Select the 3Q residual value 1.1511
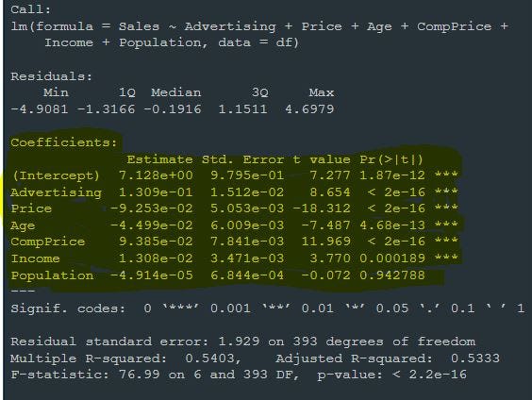The image size is (532, 400). (242, 109)
